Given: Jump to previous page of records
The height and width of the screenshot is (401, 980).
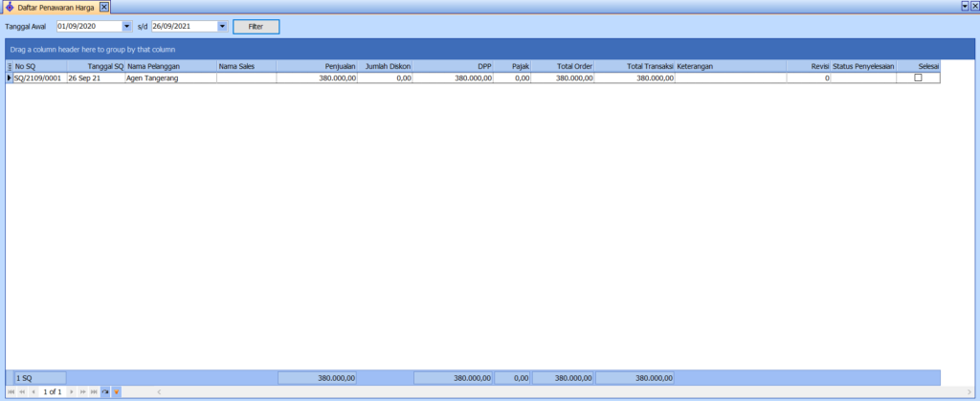Looking at the screenshot, I should point(22,392).
